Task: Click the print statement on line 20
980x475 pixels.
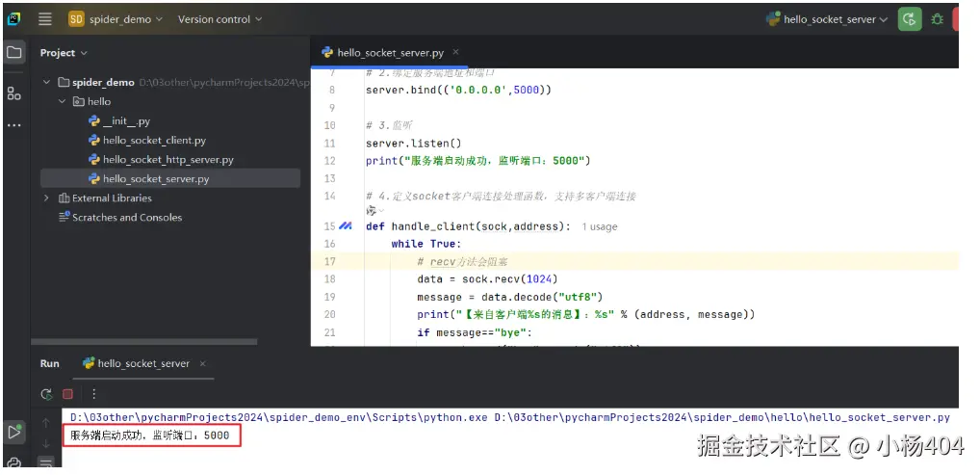Action: point(585,314)
